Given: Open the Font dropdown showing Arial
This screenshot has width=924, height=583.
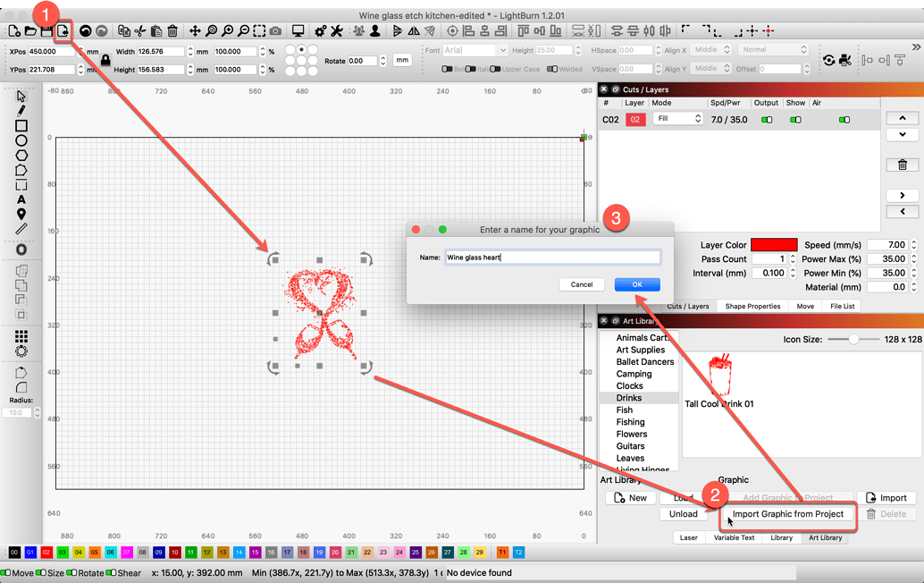Looking at the screenshot, I should (x=475, y=50).
